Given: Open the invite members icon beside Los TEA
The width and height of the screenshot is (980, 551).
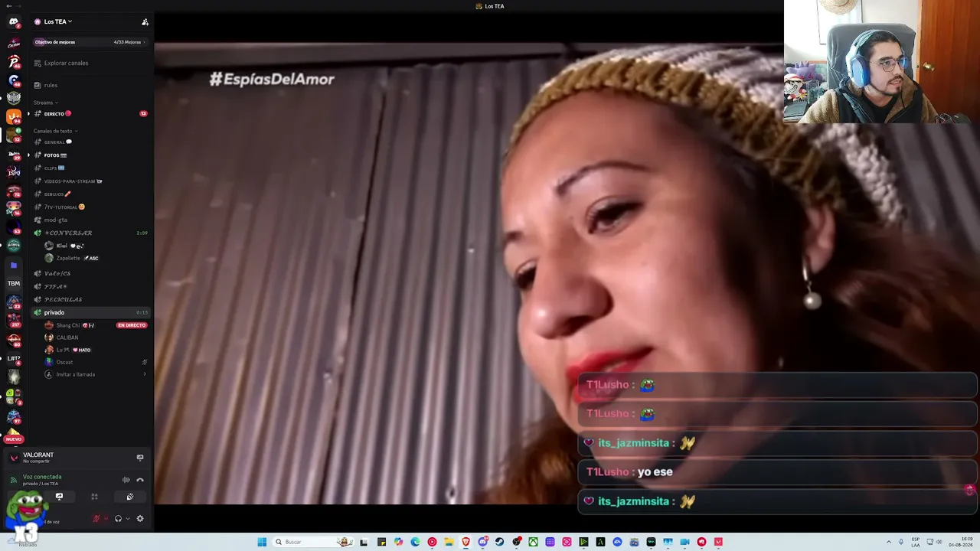Looking at the screenshot, I should pyautogui.click(x=145, y=22).
